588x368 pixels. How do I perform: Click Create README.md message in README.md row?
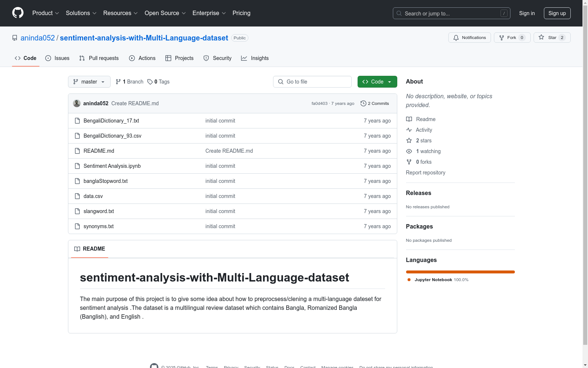229,151
